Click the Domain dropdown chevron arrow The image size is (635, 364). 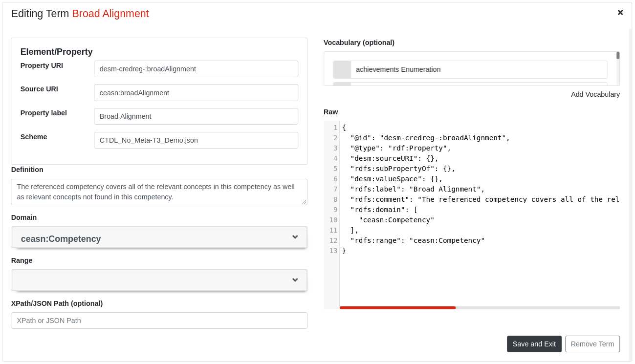pyautogui.click(x=295, y=237)
